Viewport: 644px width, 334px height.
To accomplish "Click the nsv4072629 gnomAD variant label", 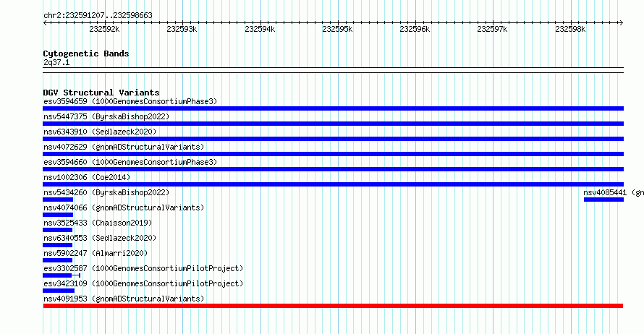I will (124, 147).
